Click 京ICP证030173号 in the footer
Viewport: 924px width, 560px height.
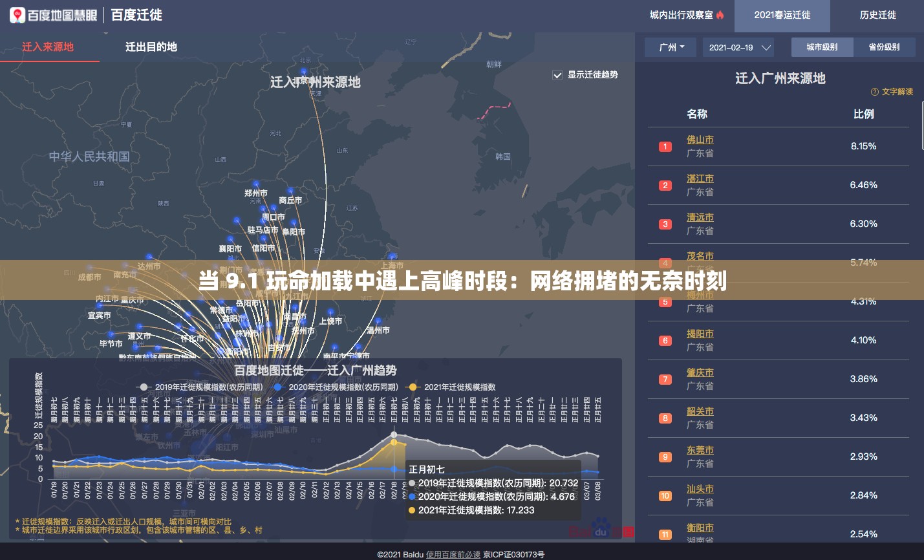tap(514, 554)
